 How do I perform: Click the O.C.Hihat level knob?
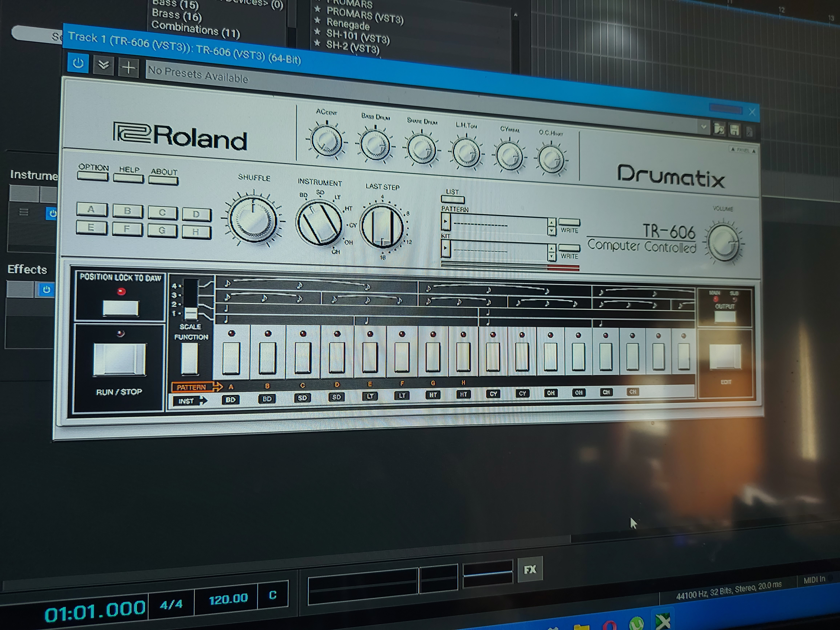(551, 159)
